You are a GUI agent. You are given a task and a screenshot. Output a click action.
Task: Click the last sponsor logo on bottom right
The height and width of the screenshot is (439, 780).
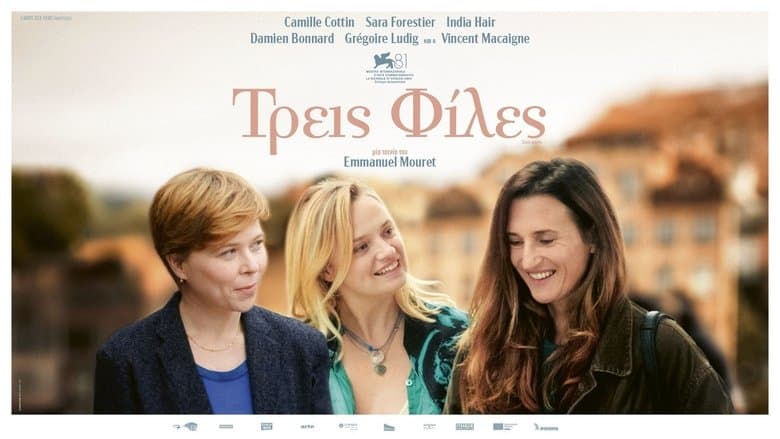(546, 427)
